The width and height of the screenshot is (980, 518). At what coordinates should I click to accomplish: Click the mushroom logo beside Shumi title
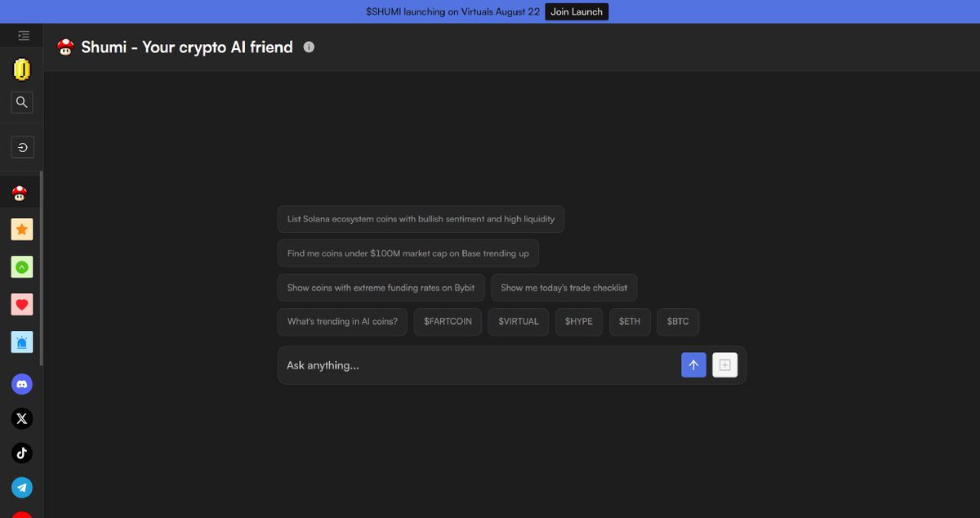click(65, 47)
